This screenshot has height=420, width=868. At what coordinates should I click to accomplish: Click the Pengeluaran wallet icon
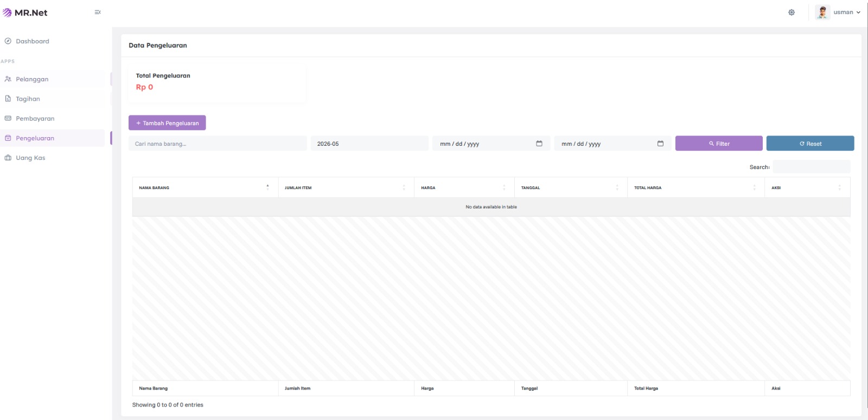8,138
